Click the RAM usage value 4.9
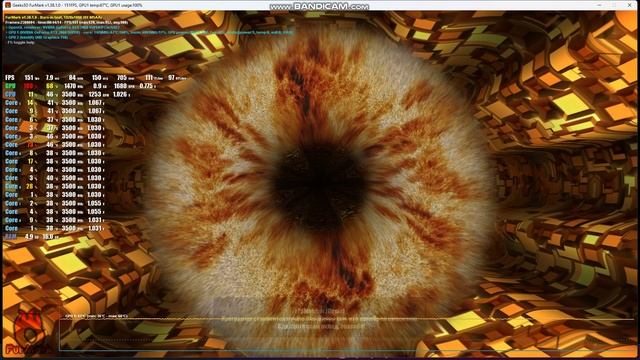This screenshot has width=640, height=360. [x=29, y=236]
